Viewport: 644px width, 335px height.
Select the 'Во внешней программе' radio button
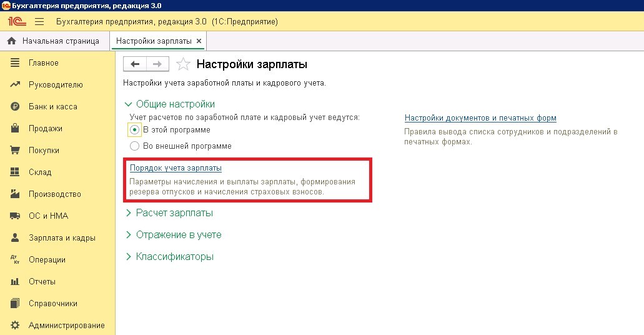point(134,146)
